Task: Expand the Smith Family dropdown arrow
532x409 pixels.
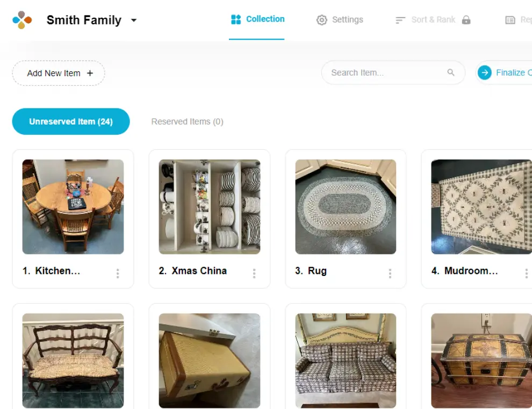Action: click(134, 20)
